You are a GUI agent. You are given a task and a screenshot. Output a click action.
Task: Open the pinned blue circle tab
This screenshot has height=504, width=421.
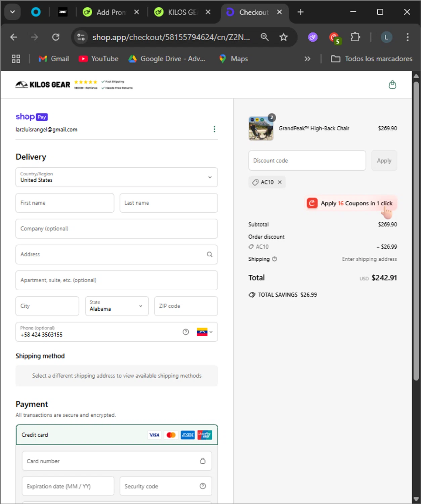coord(36,12)
